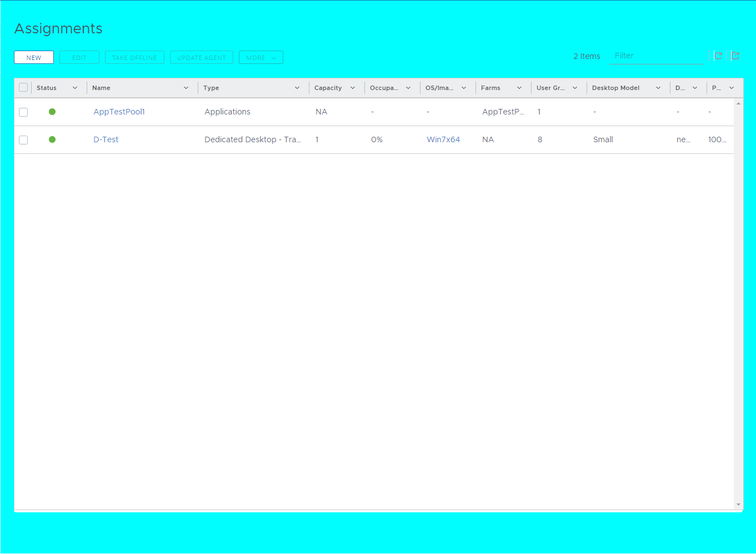Click the '8' user groups cell
Image resolution: width=756 pixels, height=554 pixels.
tap(540, 139)
